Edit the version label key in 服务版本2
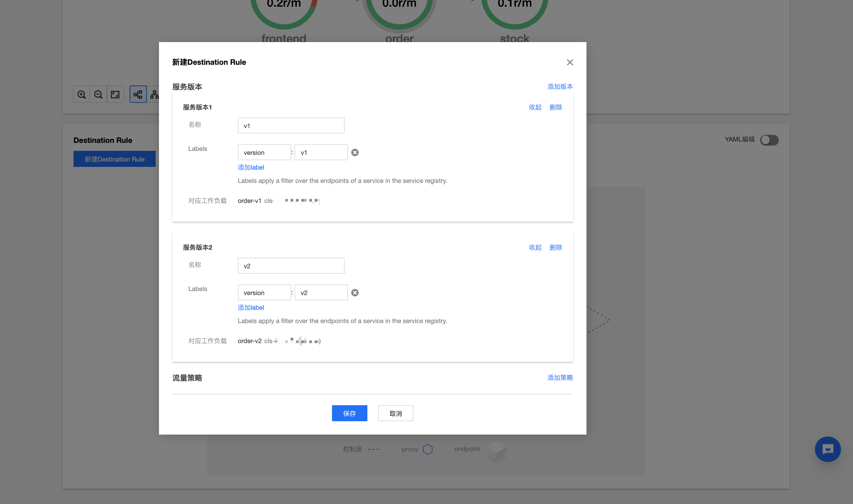This screenshot has width=853, height=504. click(x=264, y=293)
